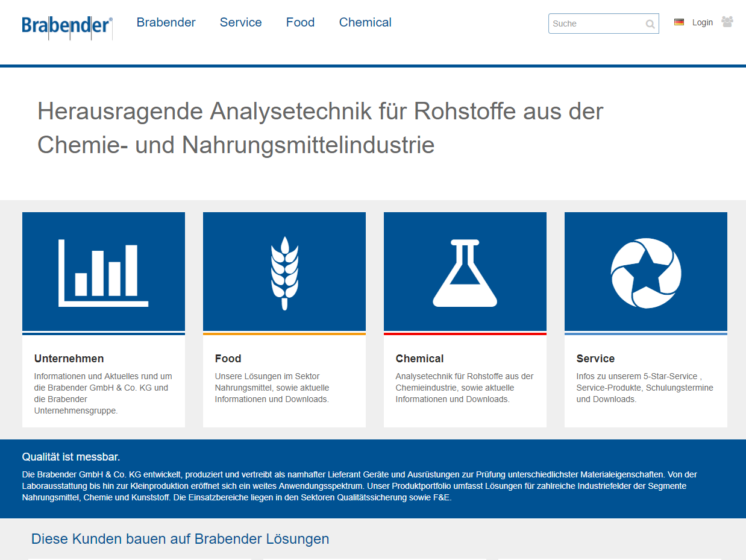The height and width of the screenshot is (560, 746).
Task: Click the user group icon beside Login
Action: pos(727,22)
